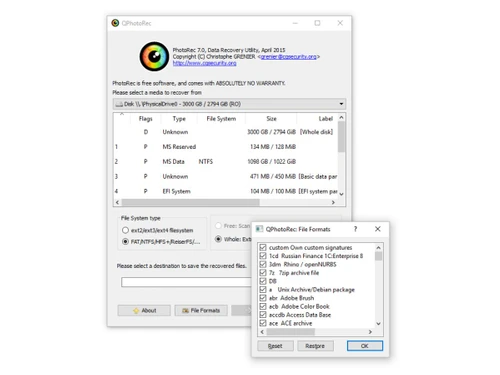500x375 pixels.
Task: Select the MS Data NTFS partition row
Action: tap(225, 162)
